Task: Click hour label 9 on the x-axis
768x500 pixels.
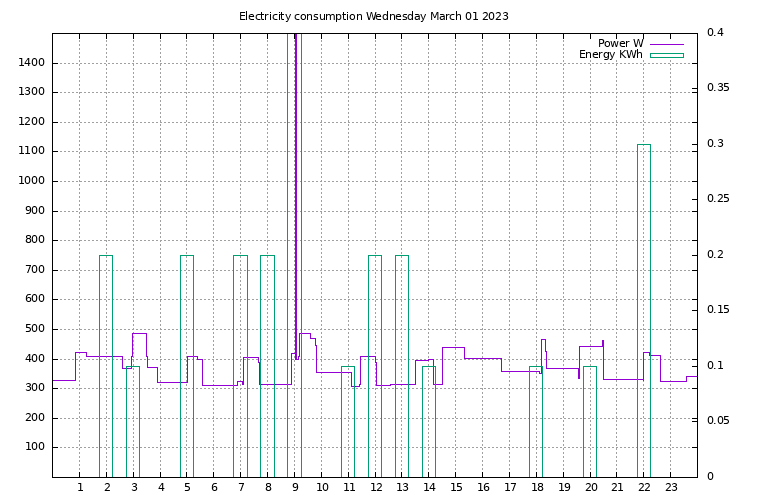Action: [295, 488]
